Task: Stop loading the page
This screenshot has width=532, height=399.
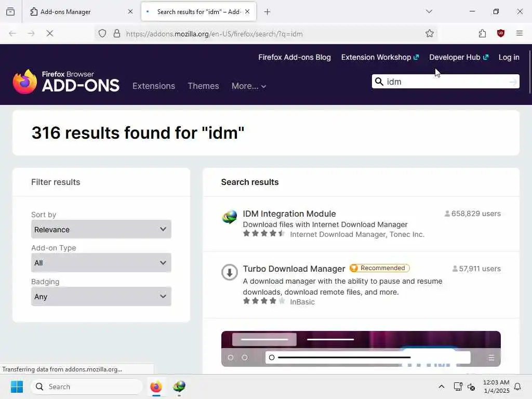Action: pos(50,33)
